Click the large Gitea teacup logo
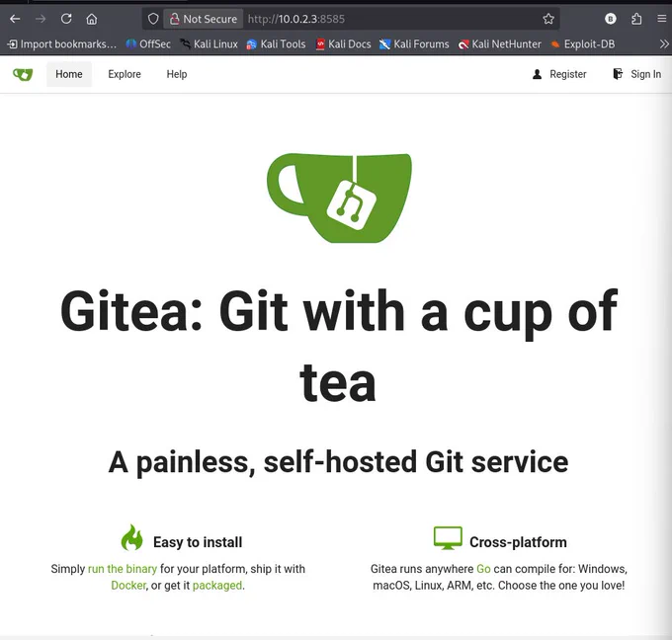This screenshot has height=640, width=672. (x=339, y=198)
